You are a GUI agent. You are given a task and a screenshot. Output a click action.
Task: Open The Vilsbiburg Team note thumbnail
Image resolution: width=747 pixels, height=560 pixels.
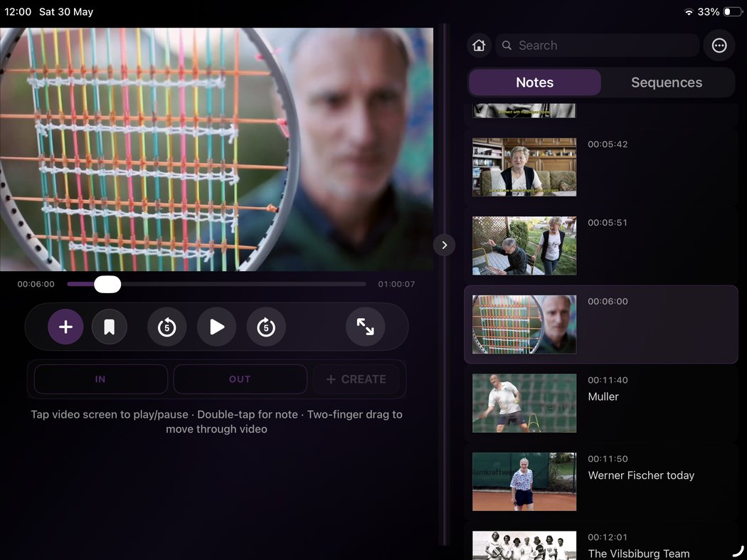tap(524, 546)
